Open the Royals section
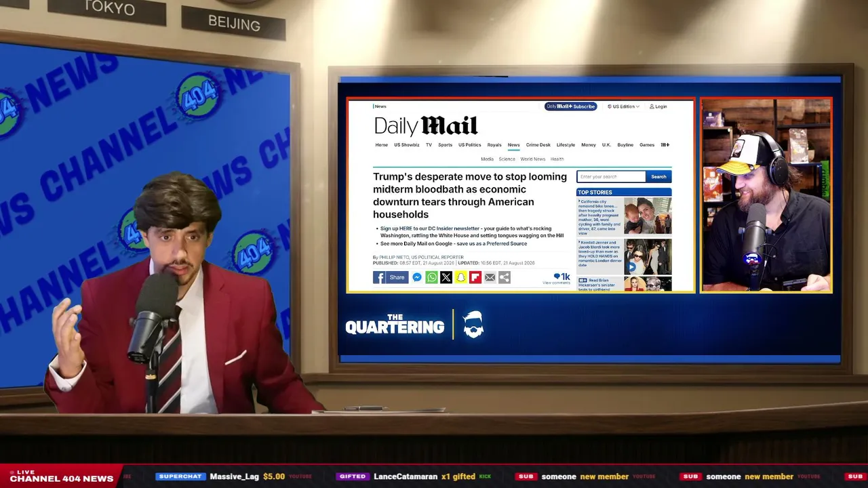 494,144
